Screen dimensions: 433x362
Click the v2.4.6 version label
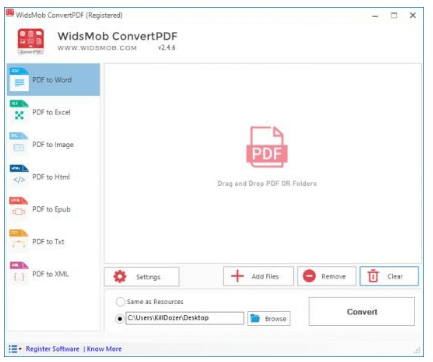coord(166,47)
